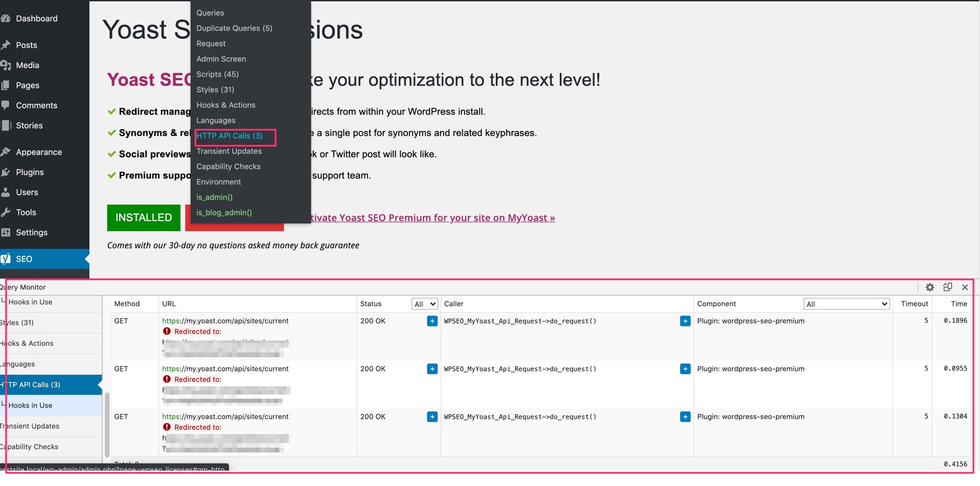
Task: Open the Status filter dropdown
Action: point(425,304)
